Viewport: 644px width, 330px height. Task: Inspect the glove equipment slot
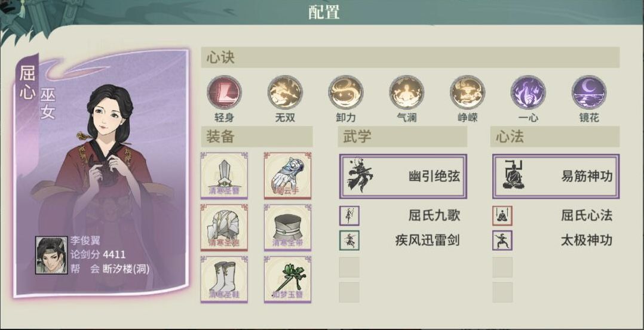click(x=287, y=175)
